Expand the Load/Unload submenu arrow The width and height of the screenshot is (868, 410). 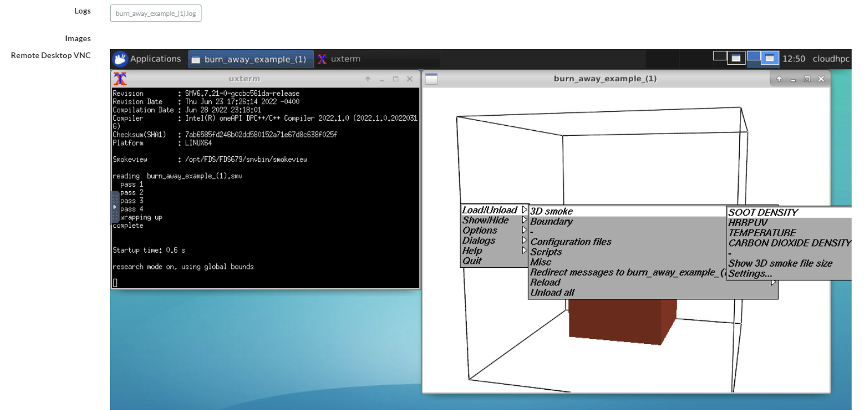[524, 209]
